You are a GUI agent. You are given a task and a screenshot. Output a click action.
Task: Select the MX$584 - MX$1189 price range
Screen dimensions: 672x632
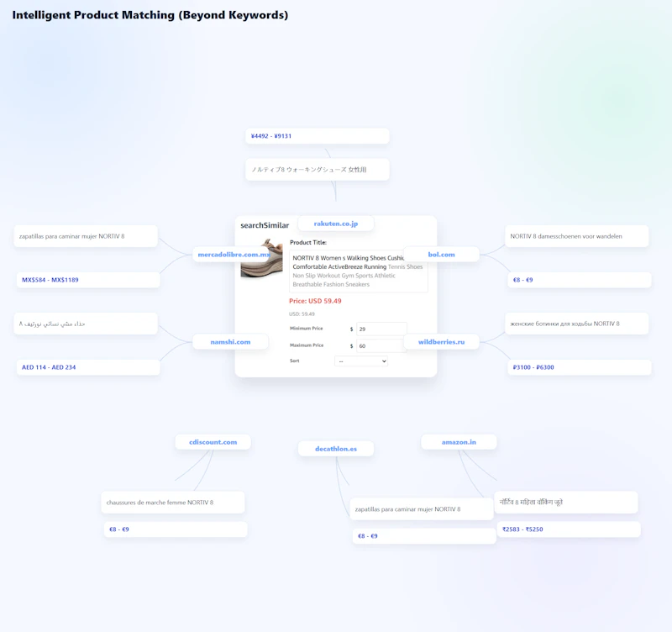(x=88, y=280)
